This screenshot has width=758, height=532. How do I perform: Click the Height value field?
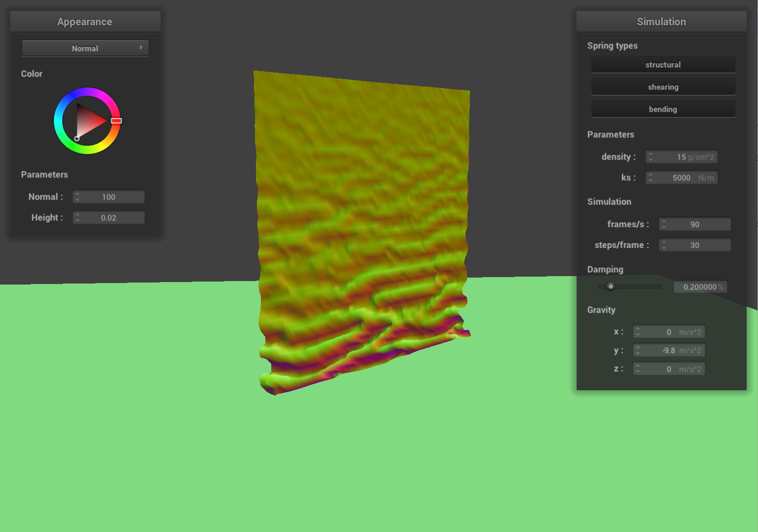click(109, 218)
